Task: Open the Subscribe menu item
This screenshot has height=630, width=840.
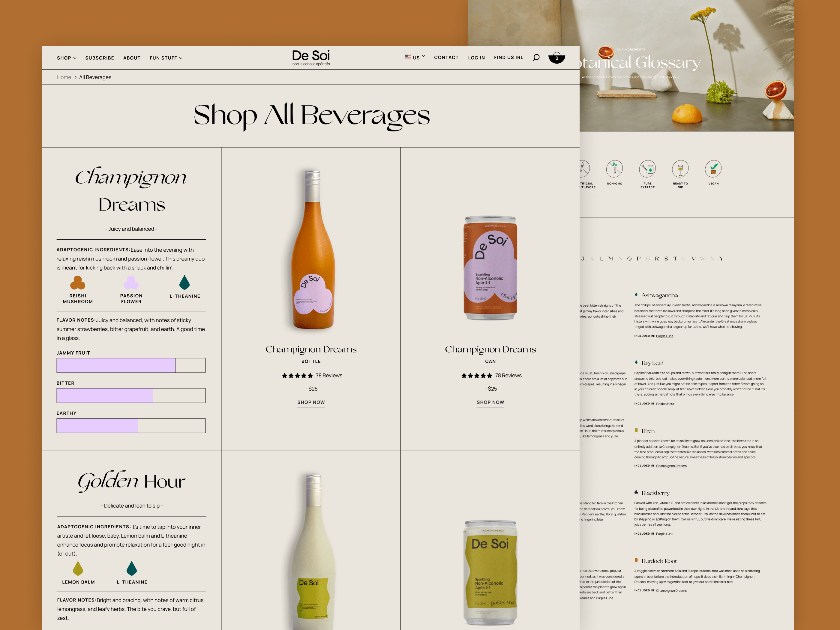Action: pyautogui.click(x=100, y=58)
